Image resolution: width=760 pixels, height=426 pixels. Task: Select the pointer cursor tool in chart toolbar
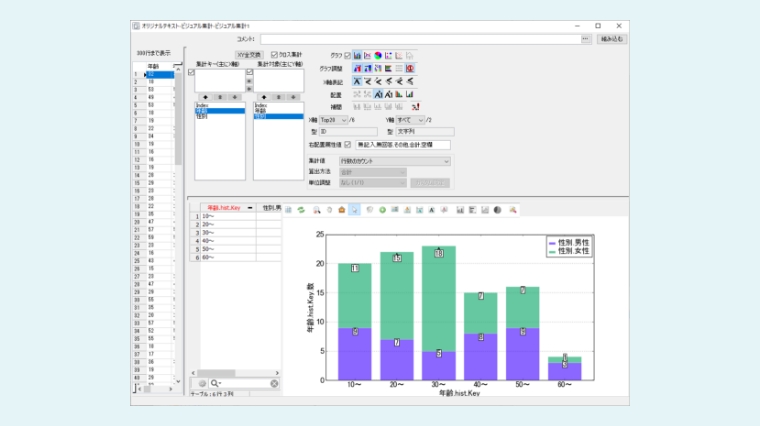354,210
